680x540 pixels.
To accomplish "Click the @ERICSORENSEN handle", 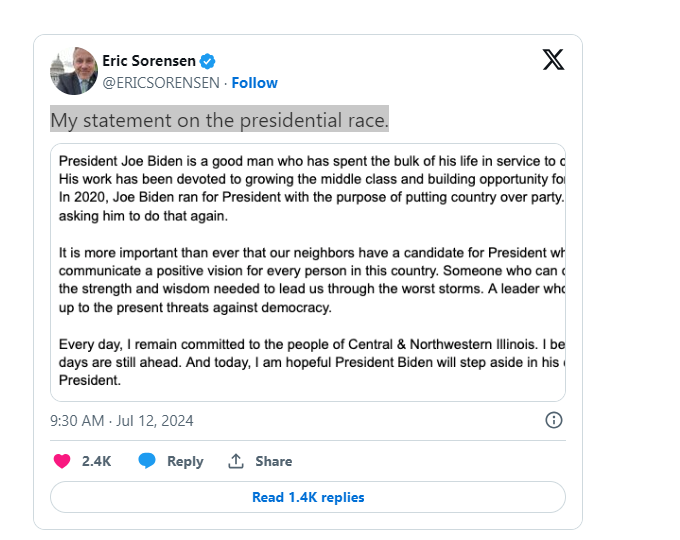I will pos(160,83).
